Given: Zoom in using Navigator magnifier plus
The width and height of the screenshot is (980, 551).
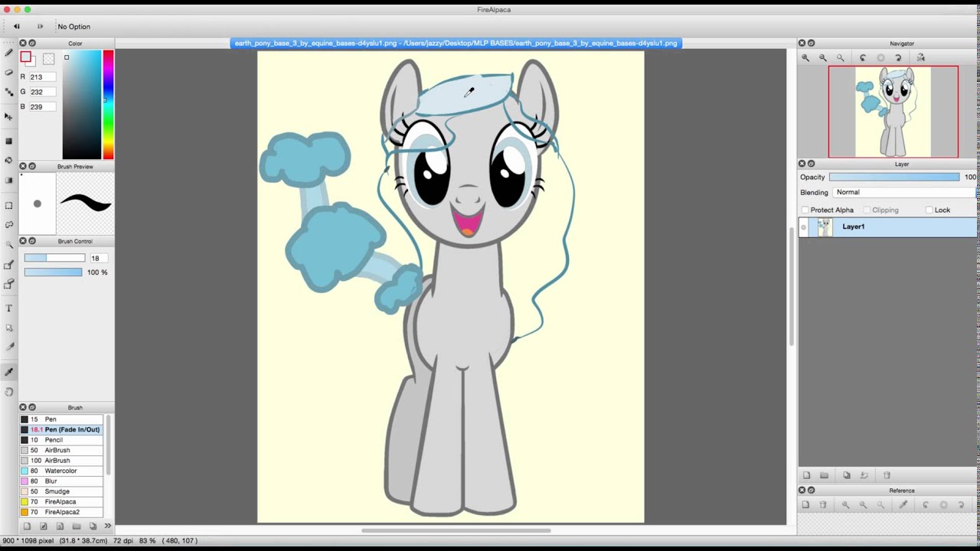Looking at the screenshot, I should (805, 57).
